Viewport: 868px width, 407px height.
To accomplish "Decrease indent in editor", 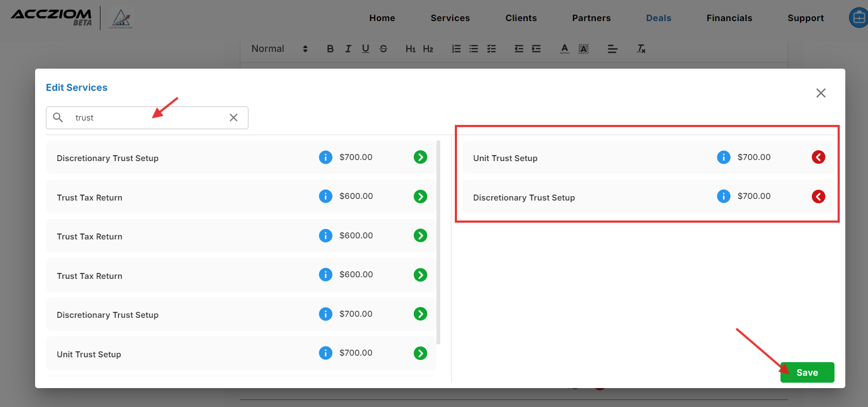I will click(x=519, y=49).
